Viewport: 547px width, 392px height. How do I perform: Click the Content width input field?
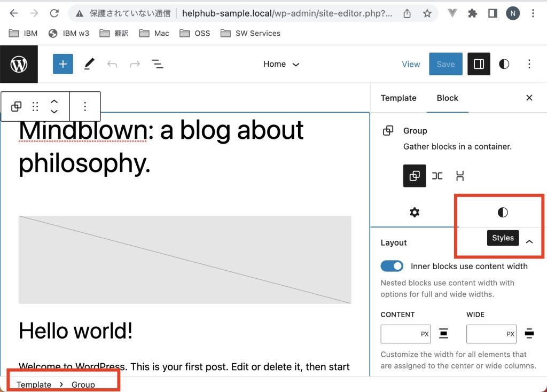click(x=400, y=334)
